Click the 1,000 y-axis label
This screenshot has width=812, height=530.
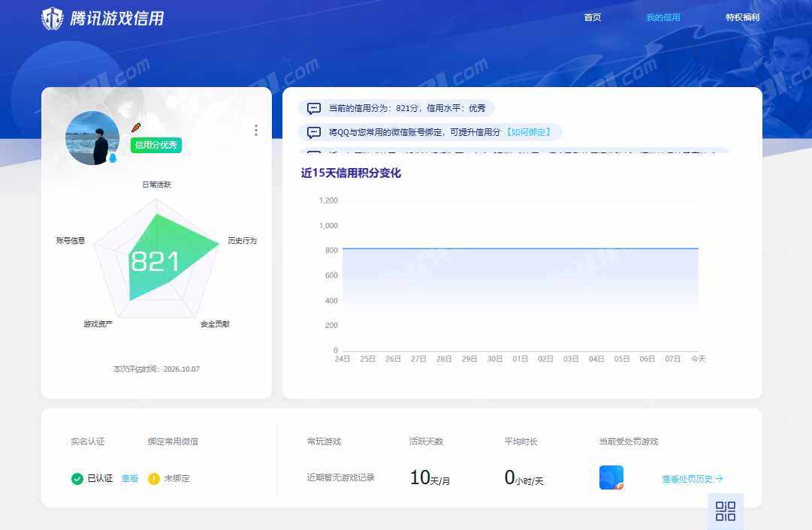[x=328, y=226]
